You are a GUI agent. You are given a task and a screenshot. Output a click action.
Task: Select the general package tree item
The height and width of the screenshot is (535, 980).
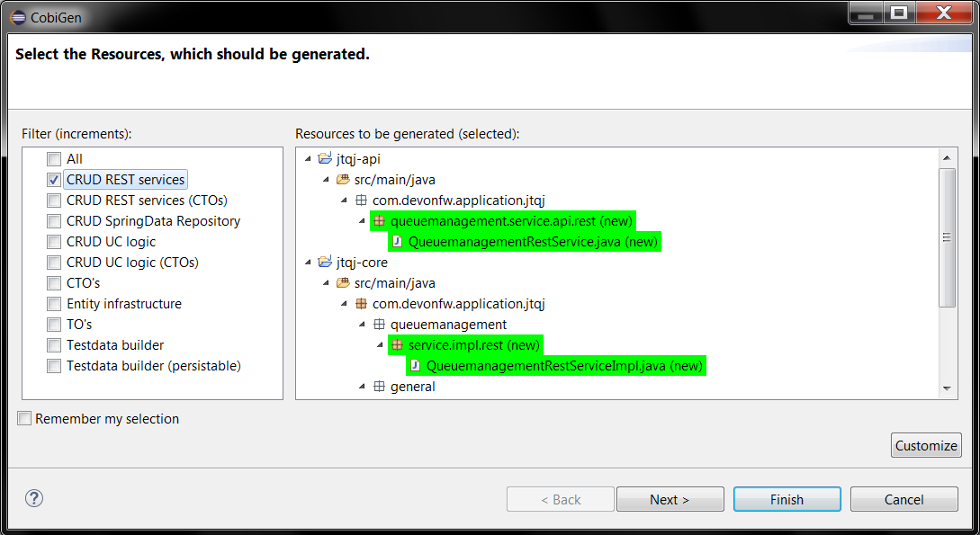click(x=412, y=387)
